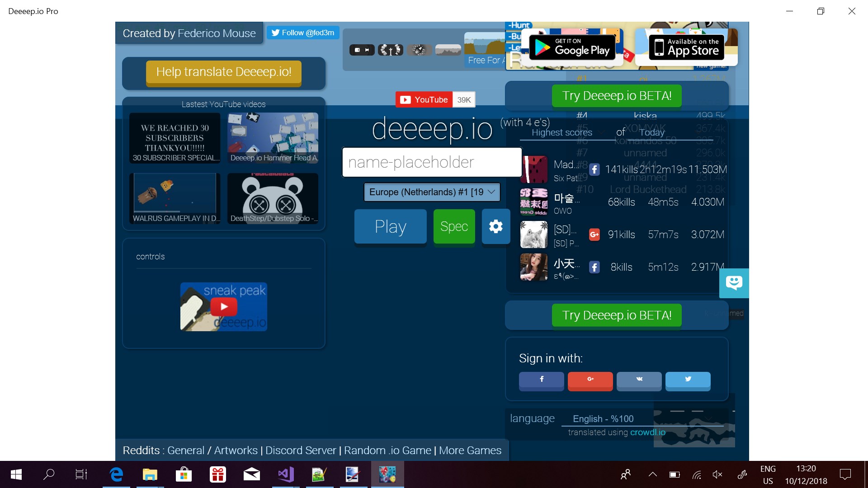Click the Play button to start game
Screen dimensions: 868x488
[390, 226]
